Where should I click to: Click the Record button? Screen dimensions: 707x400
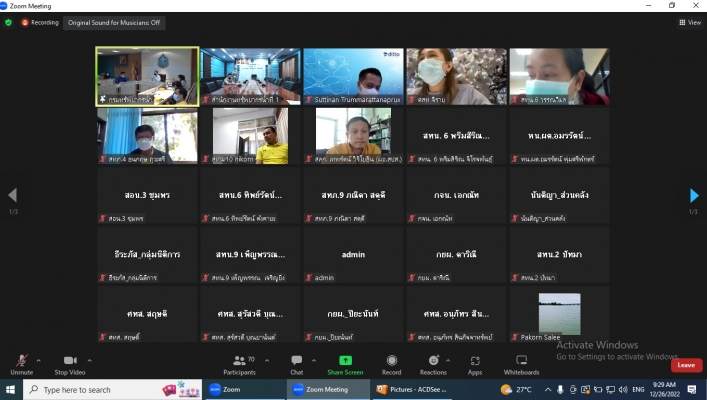tap(391, 365)
